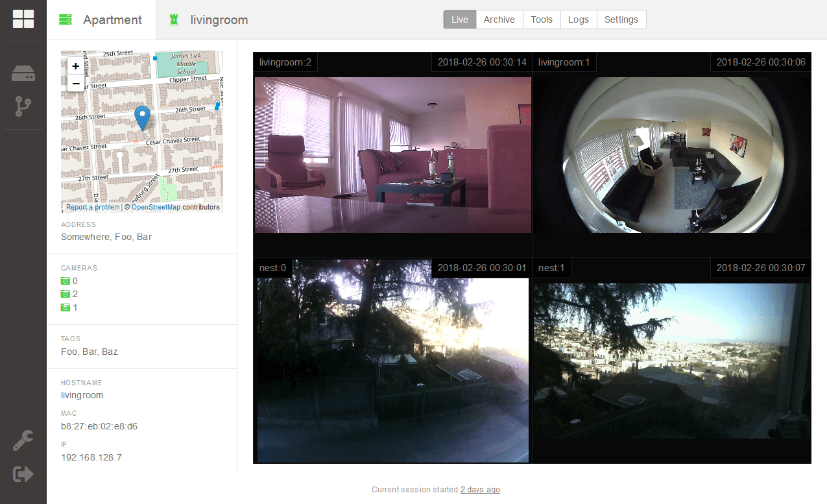827x504 pixels.
Task: Open the dashboard grid icon
Action: tap(23, 19)
